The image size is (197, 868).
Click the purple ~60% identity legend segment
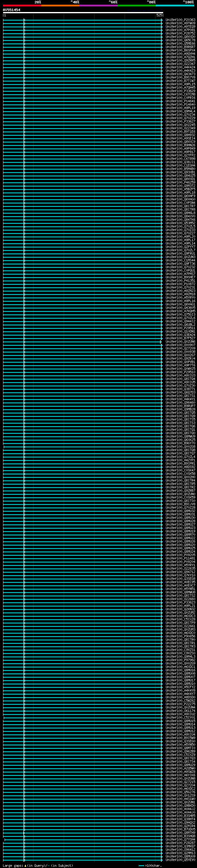98,6
